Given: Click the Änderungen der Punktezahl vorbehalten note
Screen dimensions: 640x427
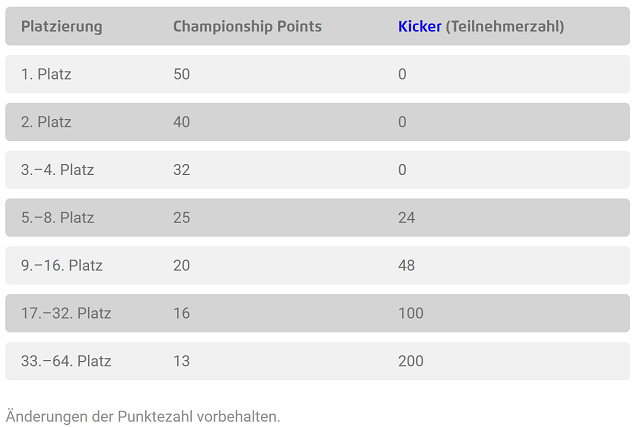Looking at the screenshot, I should [143, 416].
